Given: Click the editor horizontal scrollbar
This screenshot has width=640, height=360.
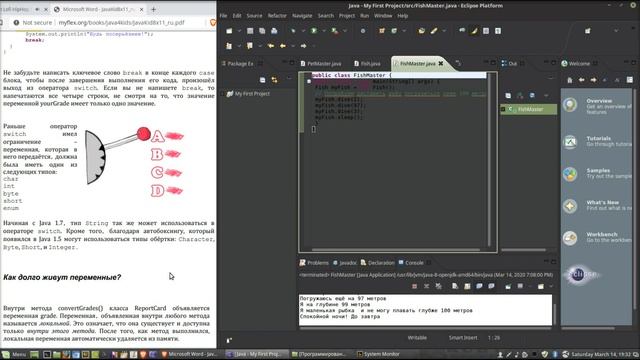Looking at the screenshot, I should (395, 250).
